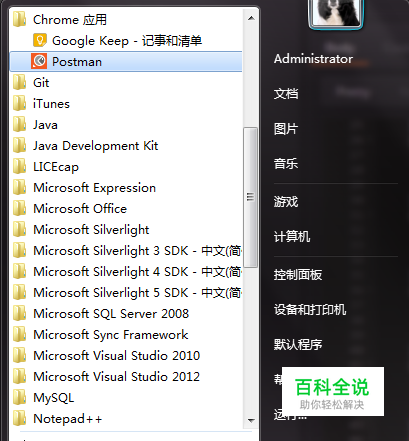Select Microsoft Visual Studio 2012 text
Image resolution: width=409 pixels, height=441 pixels.
pos(116,377)
